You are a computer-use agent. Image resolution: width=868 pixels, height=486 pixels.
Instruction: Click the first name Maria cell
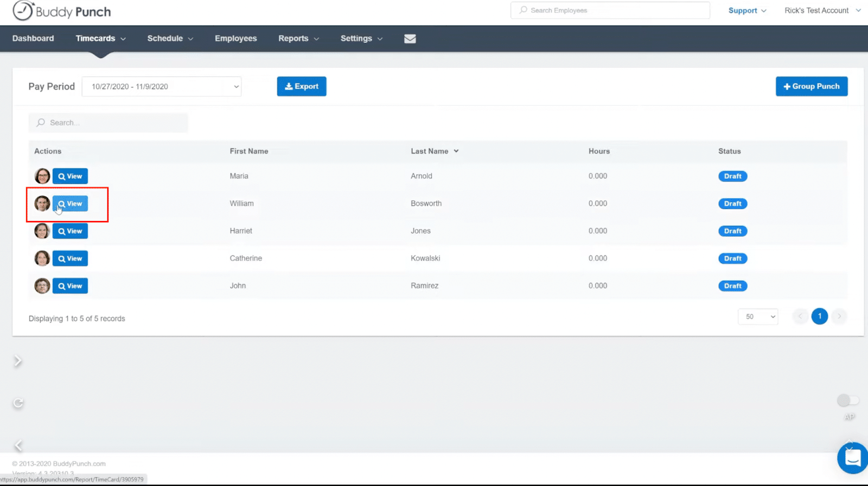[239, 176]
